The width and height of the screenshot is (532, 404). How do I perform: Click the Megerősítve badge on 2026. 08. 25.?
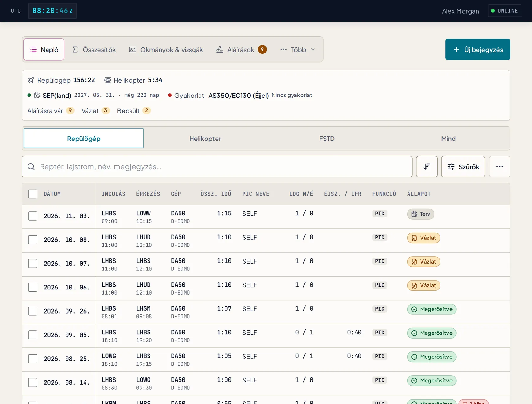(x=432, y=357)
